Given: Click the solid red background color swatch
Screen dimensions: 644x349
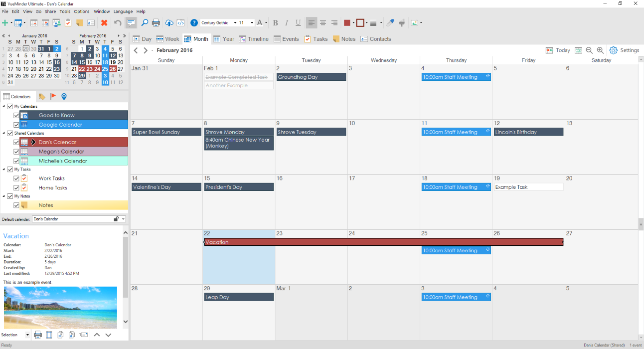Looking at the screenshot, I should tap(347, 22).
